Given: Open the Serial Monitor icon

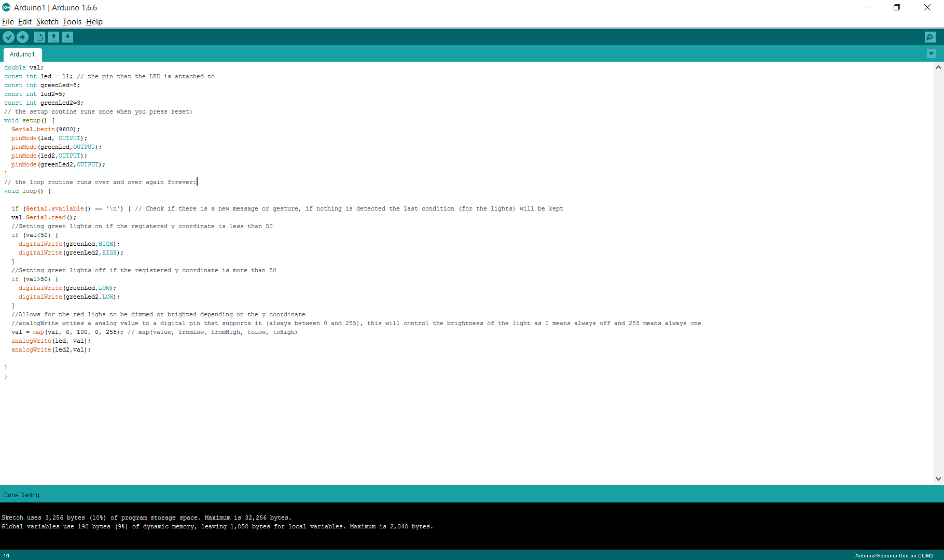Looking at the screenshot, I should coord(930,37).
